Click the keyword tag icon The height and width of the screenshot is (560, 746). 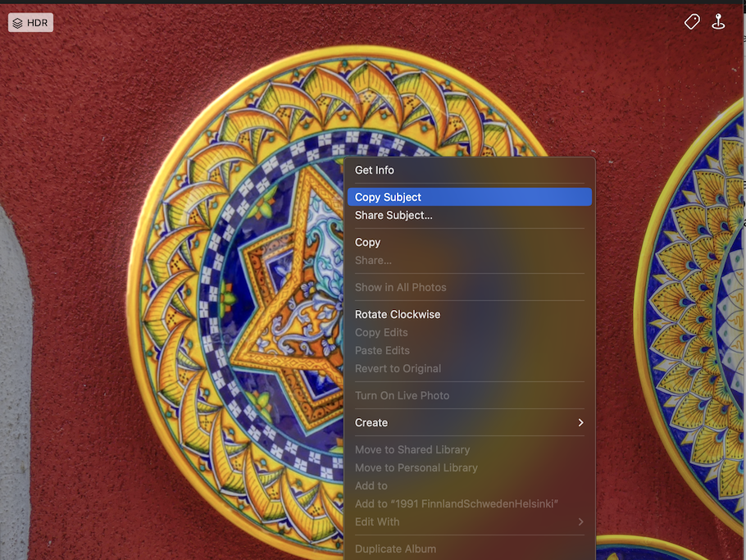point(692,21)
